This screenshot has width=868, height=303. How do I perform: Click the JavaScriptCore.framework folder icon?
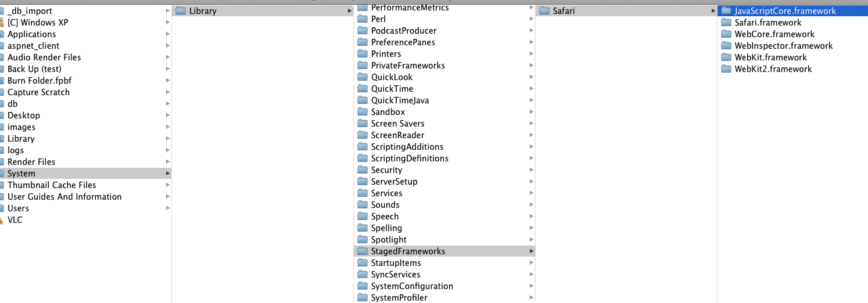pos(726,11)
